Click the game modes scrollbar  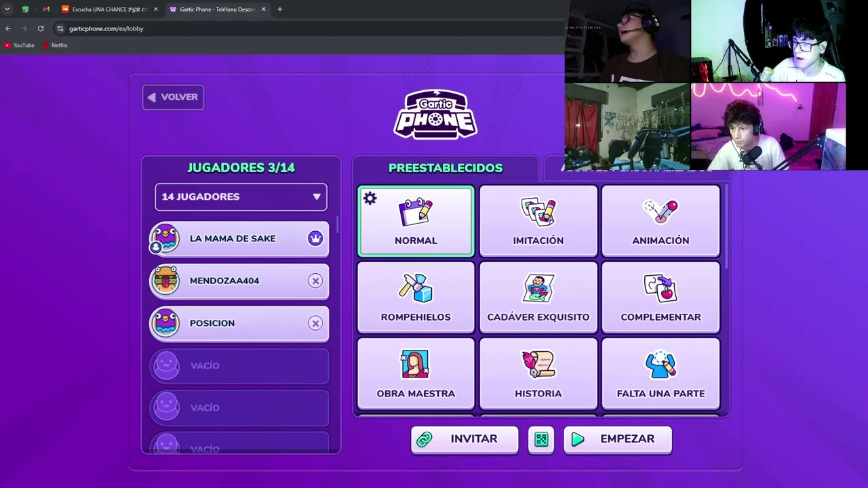(x=725, y=227)
